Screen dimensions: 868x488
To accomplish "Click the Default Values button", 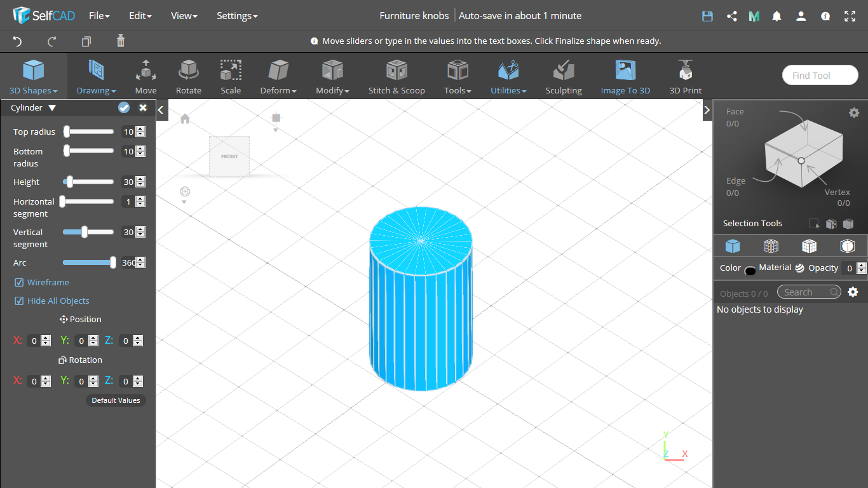I will 116,400.
